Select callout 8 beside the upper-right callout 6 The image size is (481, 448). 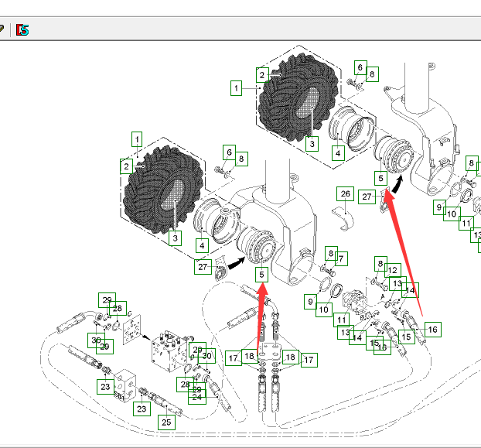coord(372,74)
